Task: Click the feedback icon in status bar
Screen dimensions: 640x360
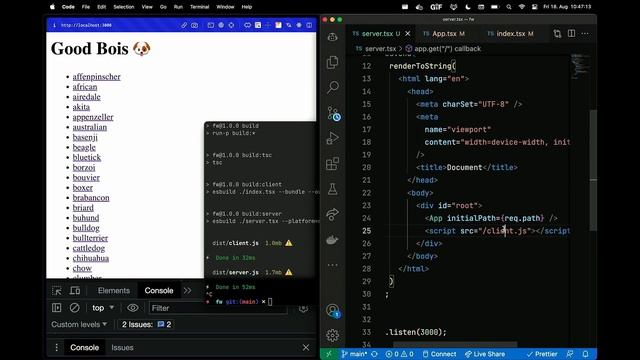Action: click(570, 354)
